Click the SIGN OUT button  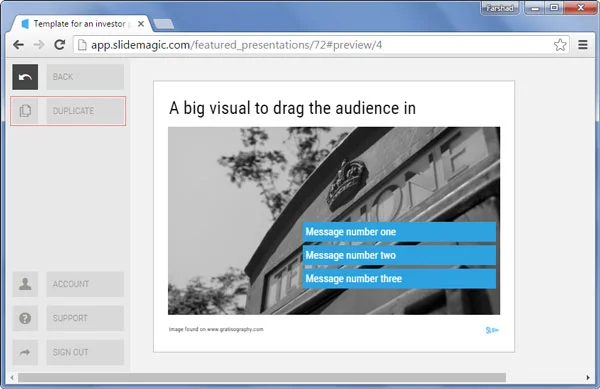click(x=85, y=352)
